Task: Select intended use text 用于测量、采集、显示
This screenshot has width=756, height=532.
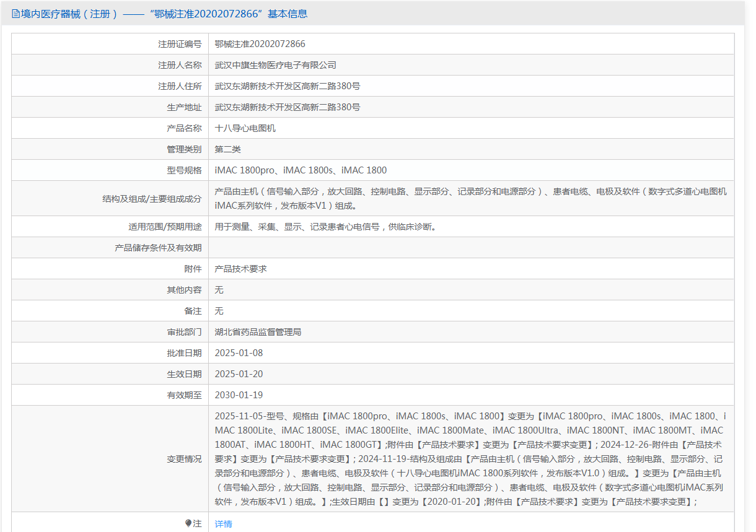Action: tap(325, 227)
